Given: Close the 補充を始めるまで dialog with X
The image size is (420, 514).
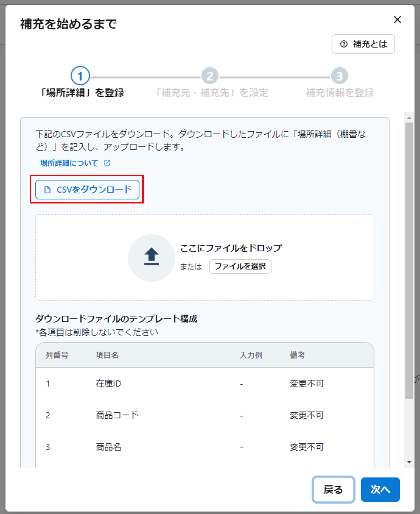Looking at the screenshot, I should click(397, 20).
